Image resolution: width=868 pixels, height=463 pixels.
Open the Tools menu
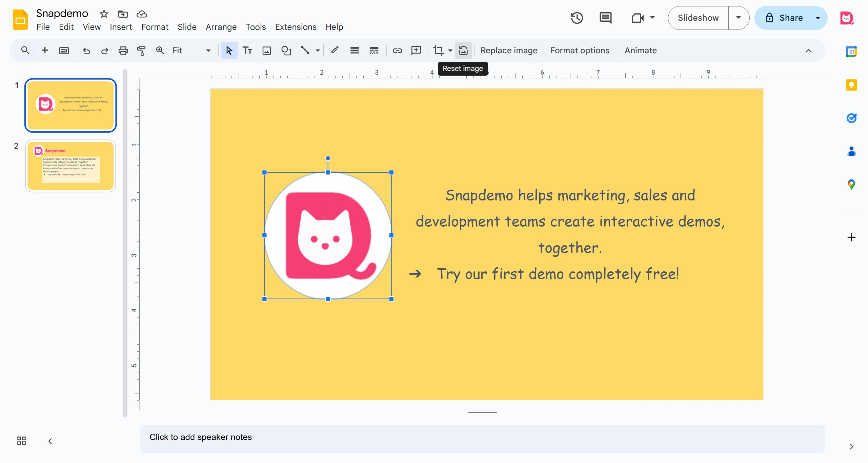click(256, 27)
